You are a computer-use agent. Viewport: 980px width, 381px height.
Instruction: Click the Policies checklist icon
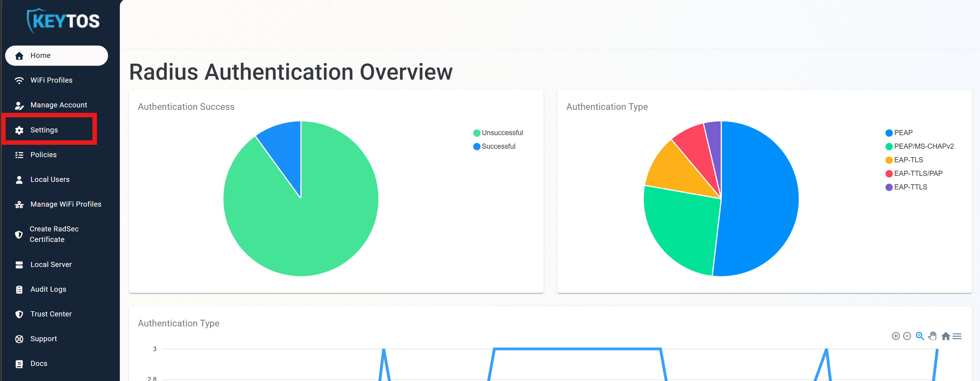click(x=19, y=155)
